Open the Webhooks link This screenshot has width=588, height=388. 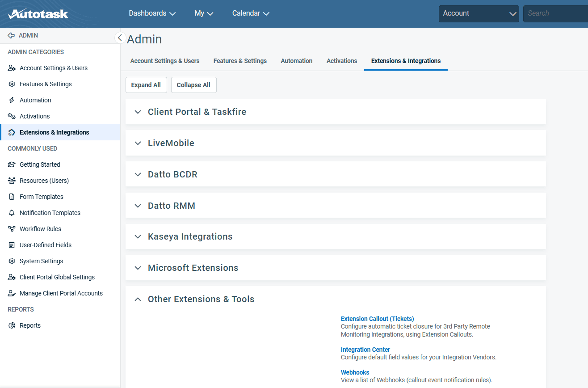click(355, 372)
